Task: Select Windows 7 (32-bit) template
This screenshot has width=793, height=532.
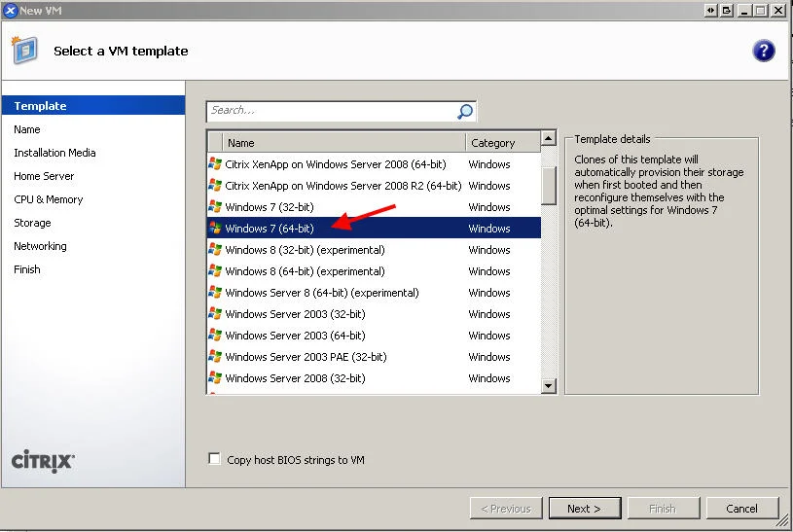Action: 374,207
